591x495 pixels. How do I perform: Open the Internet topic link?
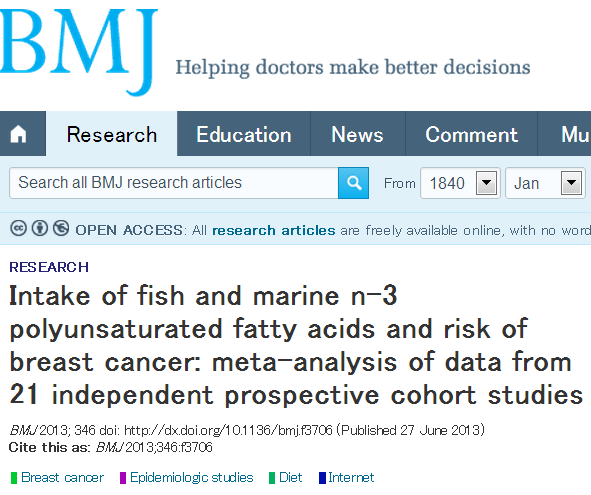(x=351, y=478)
